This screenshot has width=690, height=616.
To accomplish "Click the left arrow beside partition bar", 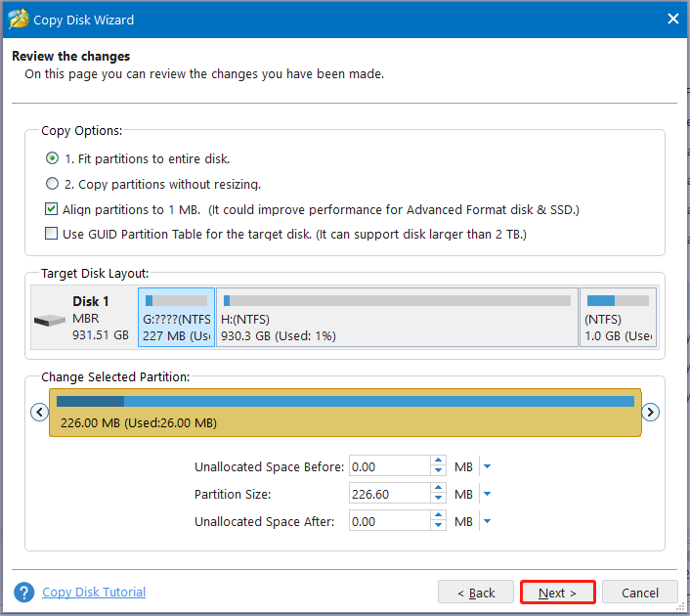I will click(39, 412).
